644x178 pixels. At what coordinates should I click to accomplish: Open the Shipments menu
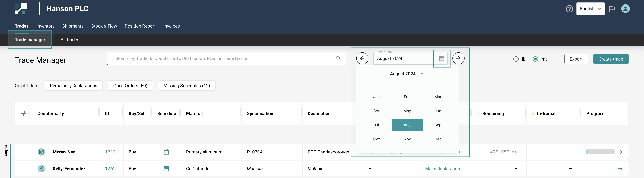tap(73, 26)
